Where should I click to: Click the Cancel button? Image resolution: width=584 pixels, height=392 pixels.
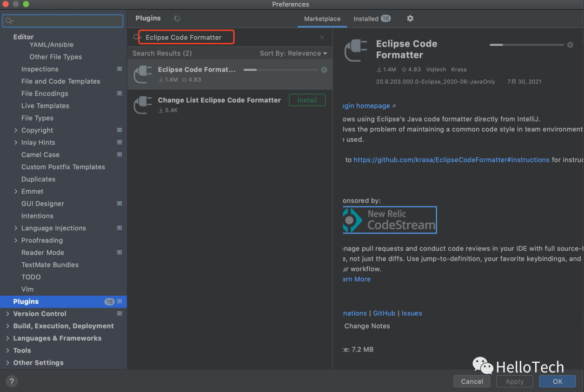click(x=472, y=381)
